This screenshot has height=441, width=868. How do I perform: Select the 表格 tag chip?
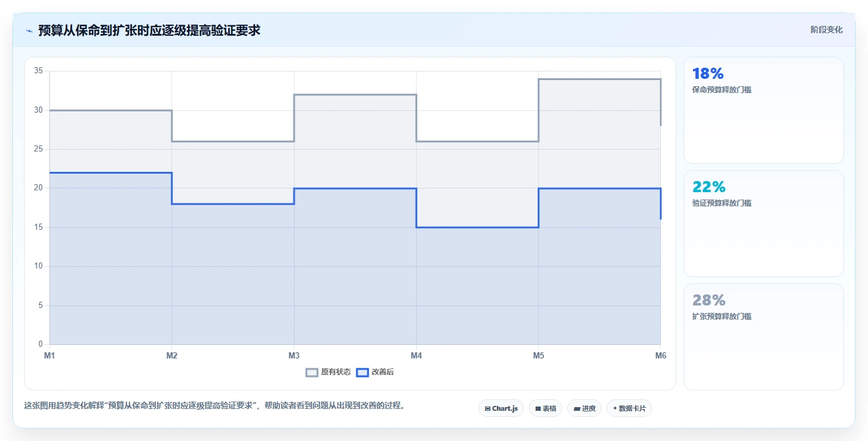pos(546,408)
